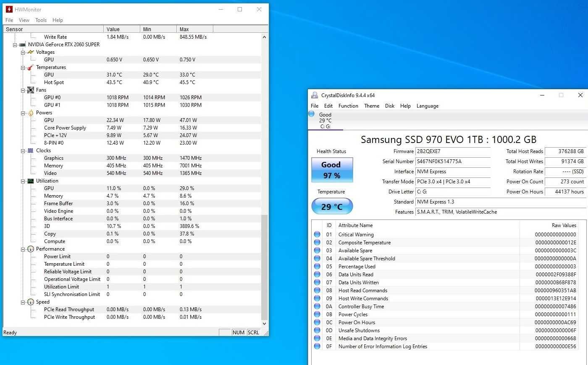Collapse the Speed tree node

point(24,302)
